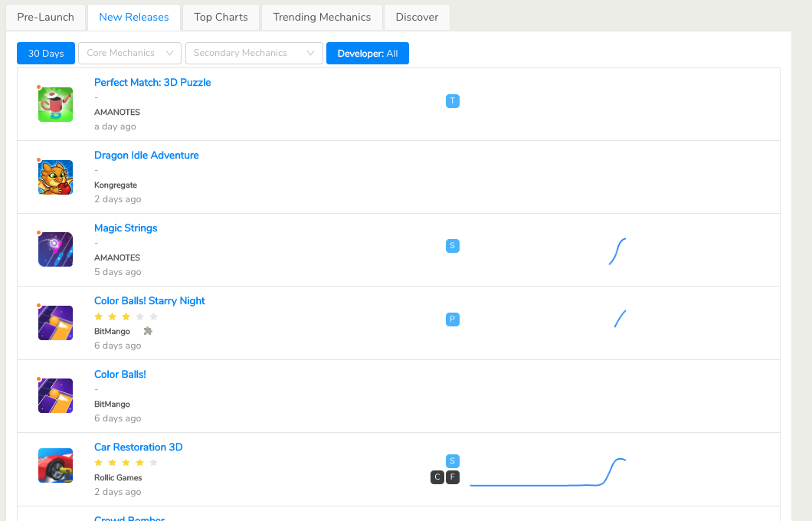Click the Car Restoration 3D trend chart
Image resolution: width=812 pixels, height=521 pixels.
click(548, 472)
